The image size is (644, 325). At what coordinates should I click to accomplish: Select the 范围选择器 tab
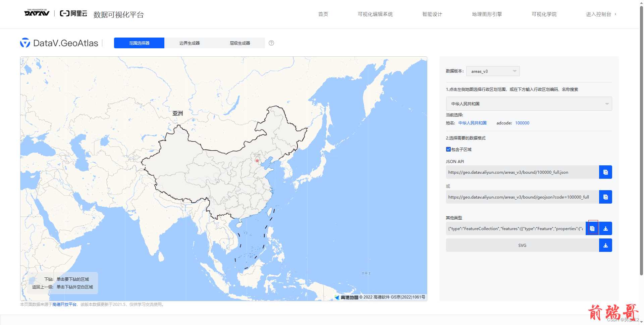[139, 43]
